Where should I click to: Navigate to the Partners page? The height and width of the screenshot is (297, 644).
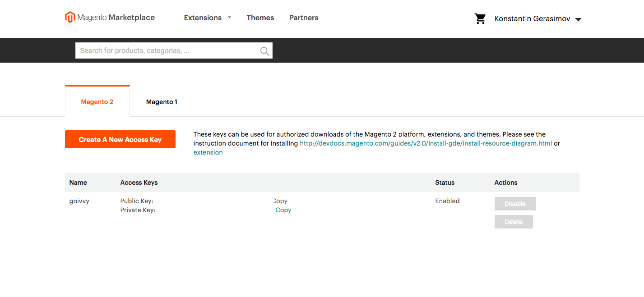coord(304,18)
